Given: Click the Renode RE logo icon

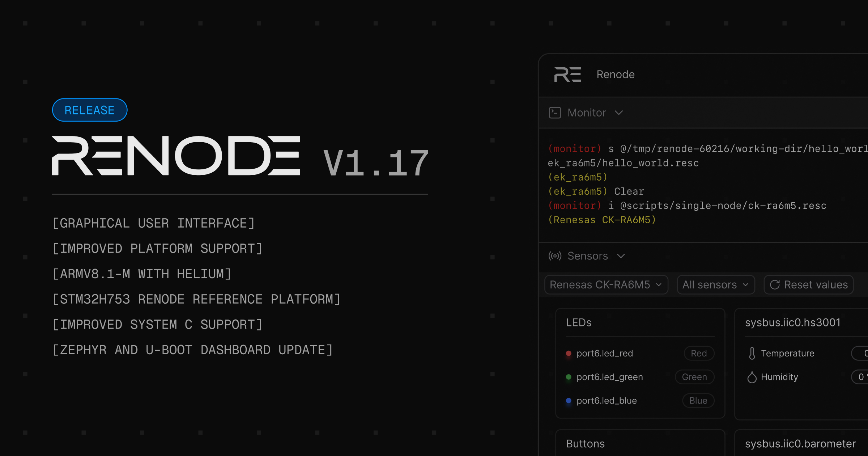Looking at the screenshot, I should tap(567, 75).
